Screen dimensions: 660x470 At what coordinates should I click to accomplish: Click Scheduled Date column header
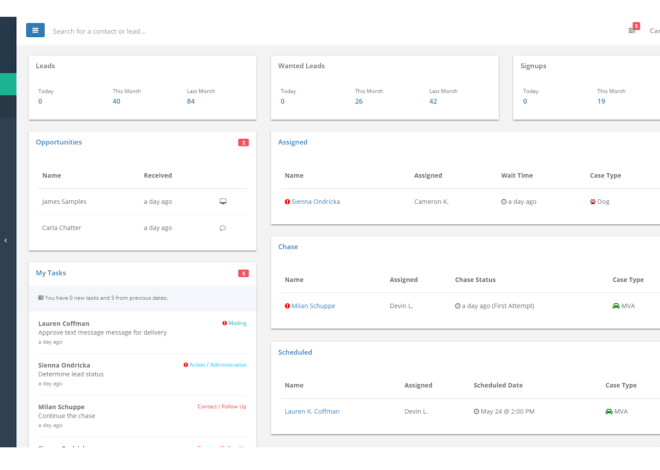pos(498,385)
